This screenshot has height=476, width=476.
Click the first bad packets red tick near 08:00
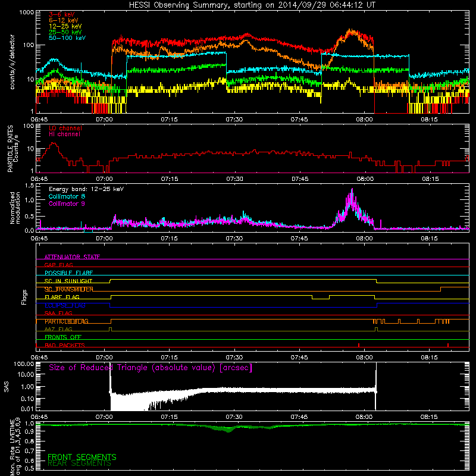pyautogui.click(x=359, y=345)
